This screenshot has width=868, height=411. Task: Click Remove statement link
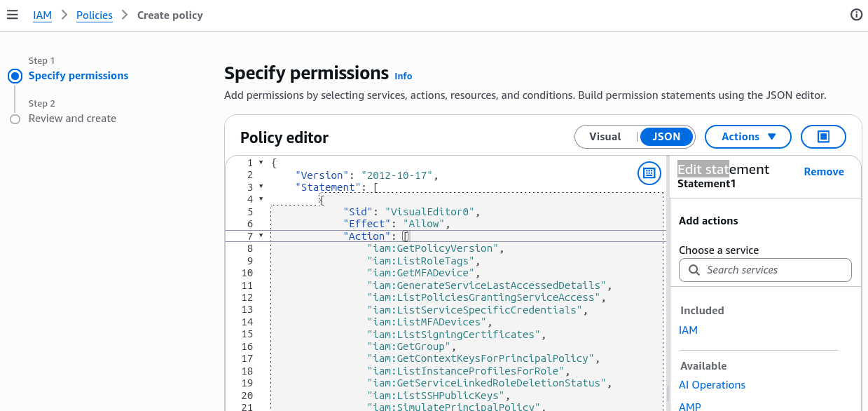pos(824,172)
